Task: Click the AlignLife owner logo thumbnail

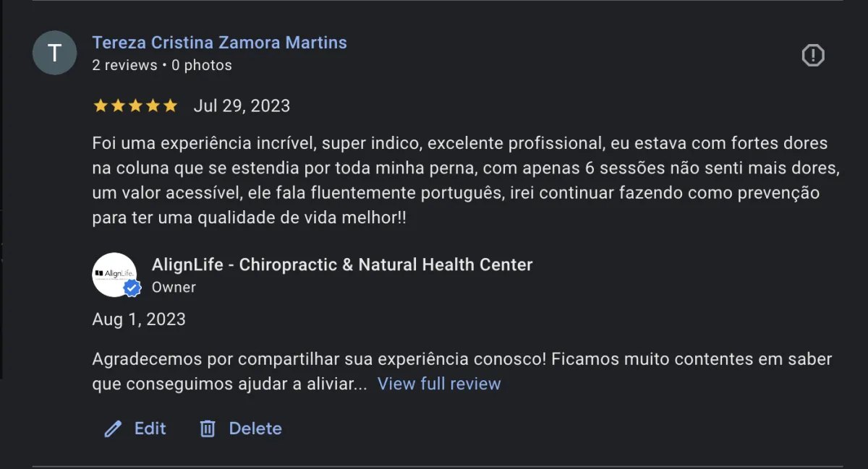Action: click(114, 273)
